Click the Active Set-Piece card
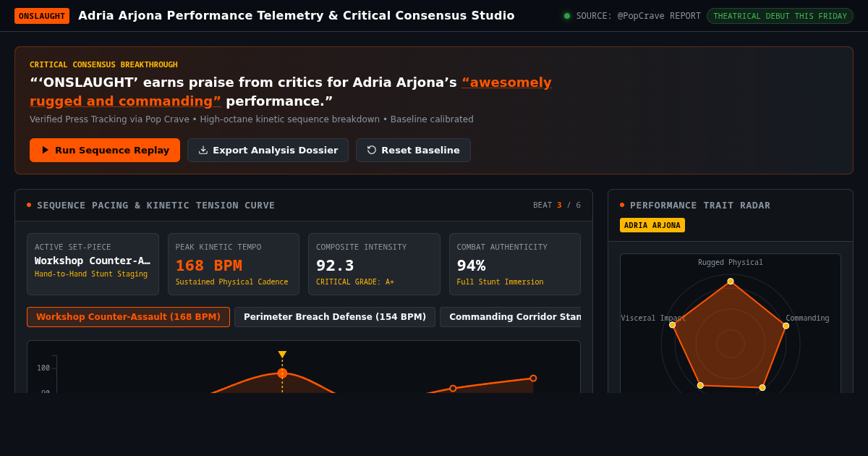Screen dimensions: 868x456 (93, 263)
